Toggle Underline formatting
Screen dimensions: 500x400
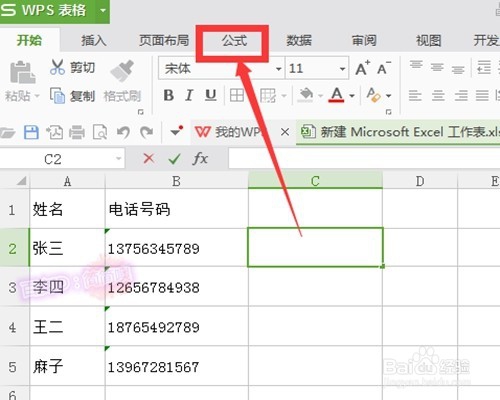coord(210,96)
